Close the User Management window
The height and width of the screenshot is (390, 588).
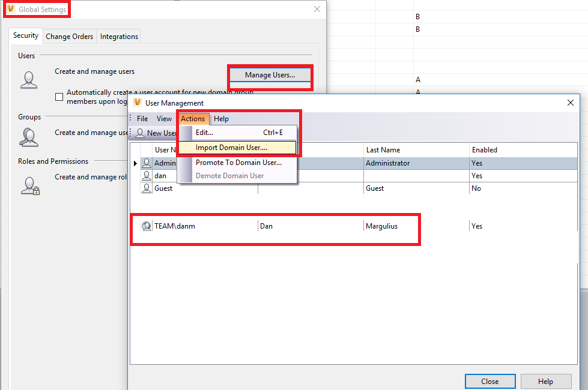point(571,103)
